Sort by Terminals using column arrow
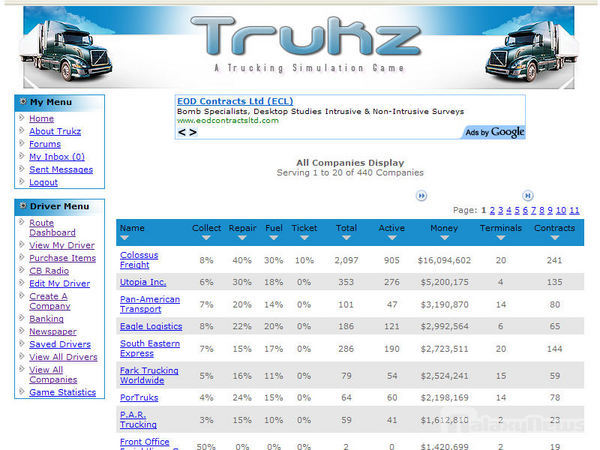 pos(500,238)
